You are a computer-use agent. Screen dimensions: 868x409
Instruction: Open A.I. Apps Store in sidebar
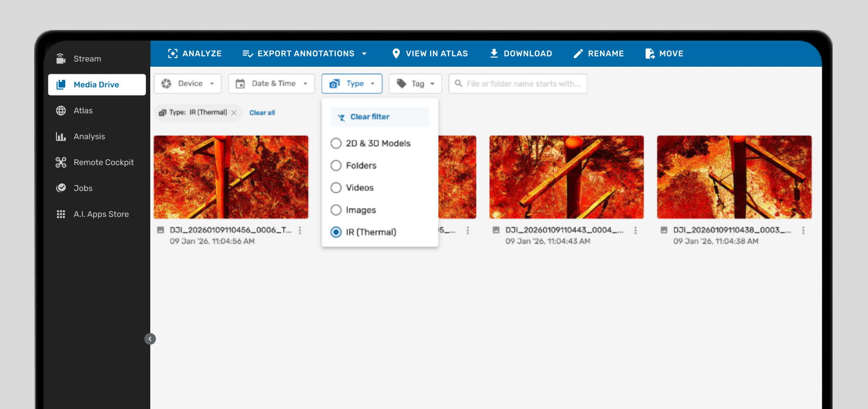pyautogui.click(x=97, y=214)
